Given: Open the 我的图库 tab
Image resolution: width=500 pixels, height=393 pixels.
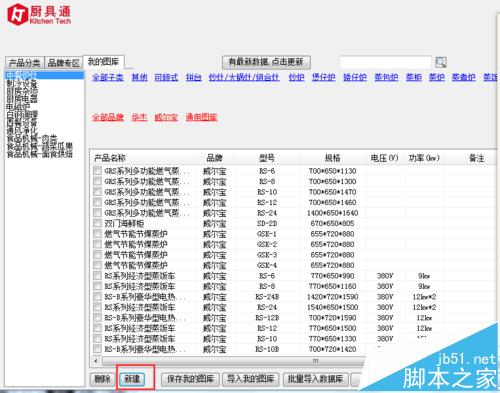Looking at the screenshot, I should pyautogui.click(x=103, y=62).
